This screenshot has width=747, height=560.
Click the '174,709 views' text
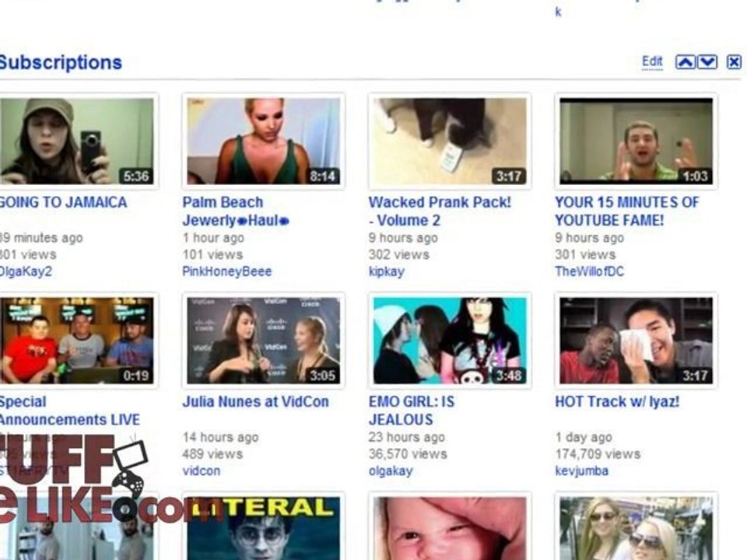tap(598, 453)
